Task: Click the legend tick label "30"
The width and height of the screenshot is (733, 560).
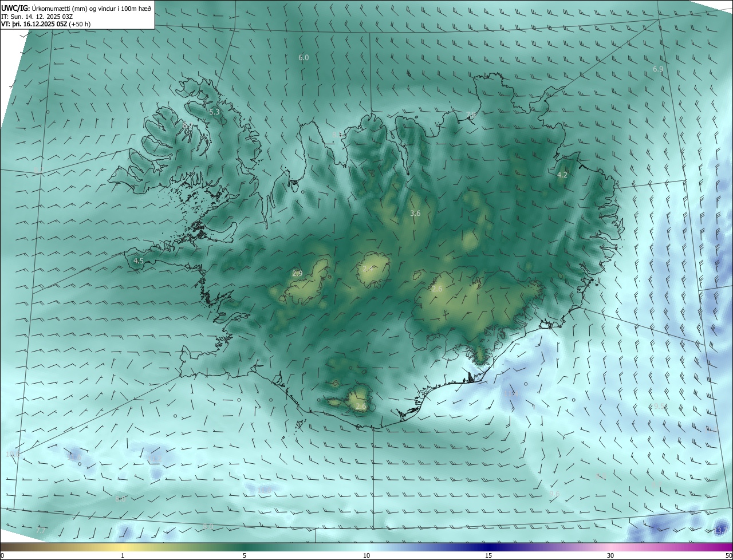Action: [610, 555]
